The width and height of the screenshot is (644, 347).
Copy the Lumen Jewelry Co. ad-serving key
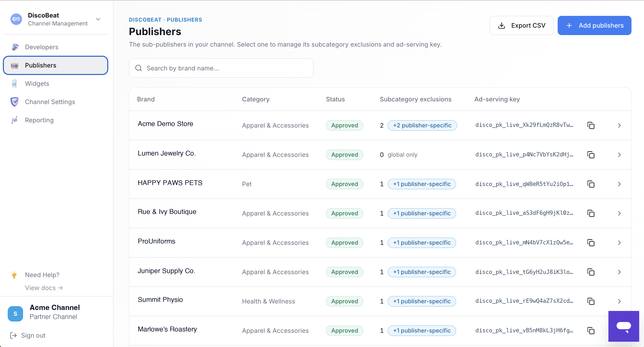591,155
